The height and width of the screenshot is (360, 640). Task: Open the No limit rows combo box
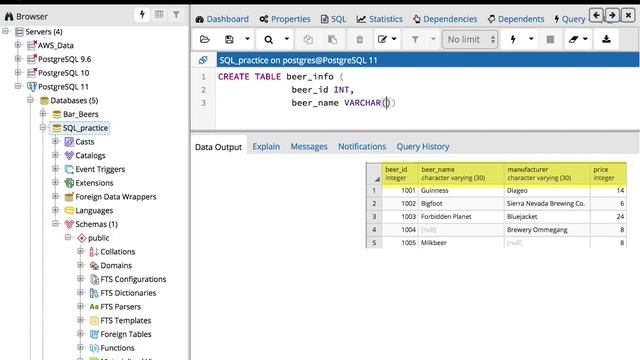[x=470, y=40]
